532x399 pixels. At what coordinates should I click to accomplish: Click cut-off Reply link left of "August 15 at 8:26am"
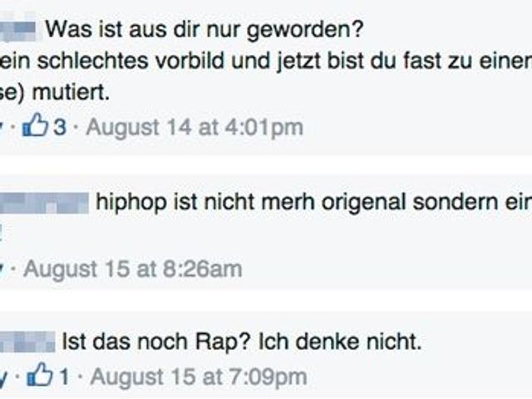(x=2, y=269)
